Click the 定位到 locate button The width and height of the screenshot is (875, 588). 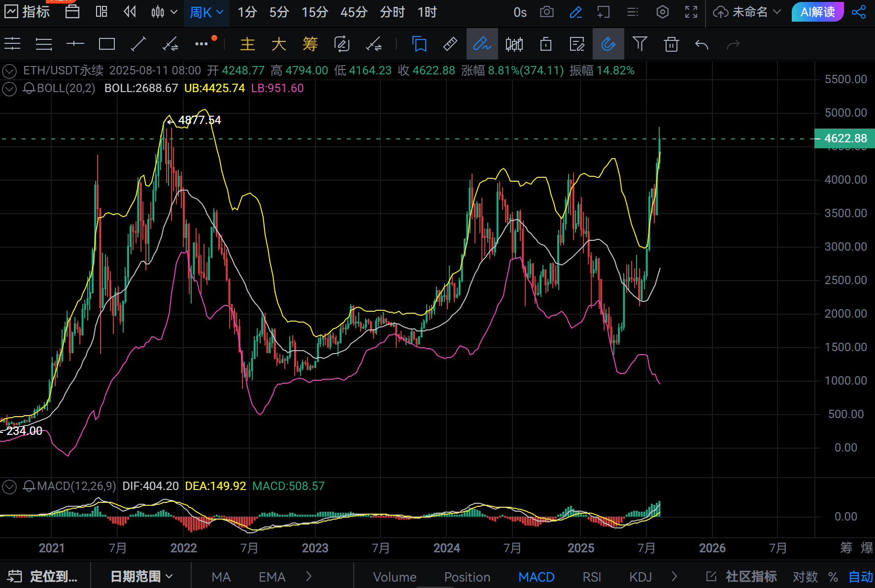(43, 576)
